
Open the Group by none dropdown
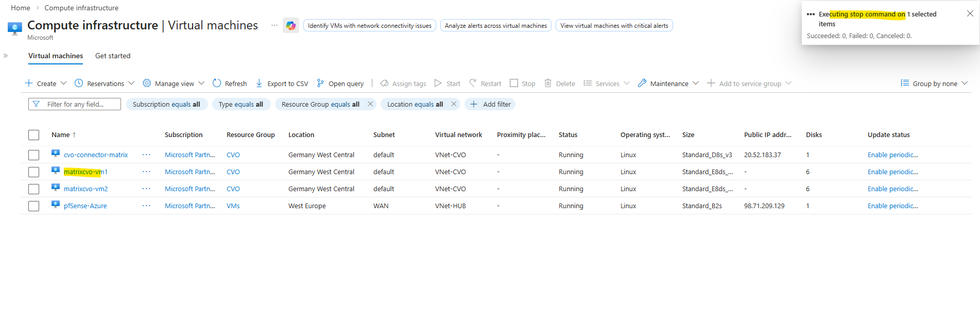click(934, 83)
